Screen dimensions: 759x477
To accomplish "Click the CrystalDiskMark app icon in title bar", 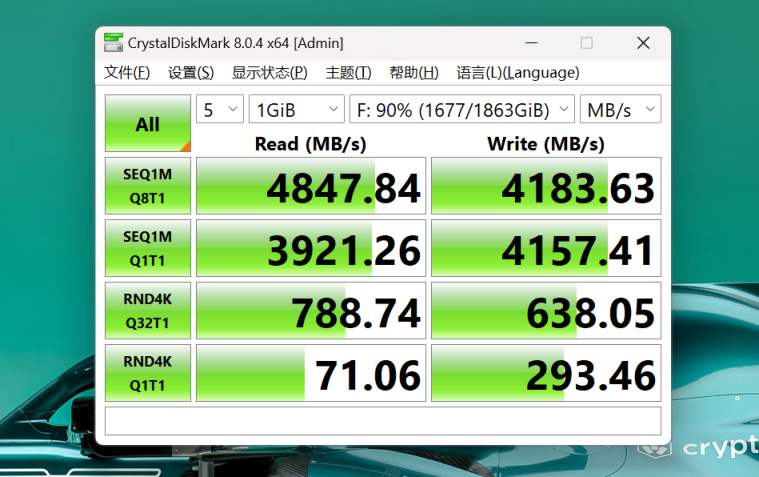I will tap(113, 43).
